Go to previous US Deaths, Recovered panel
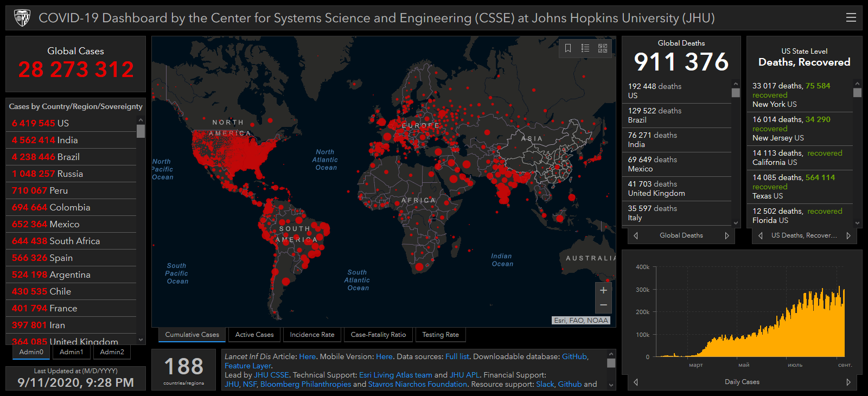The height and width of the screenshot is (396, 868). [x=761, y=235]
